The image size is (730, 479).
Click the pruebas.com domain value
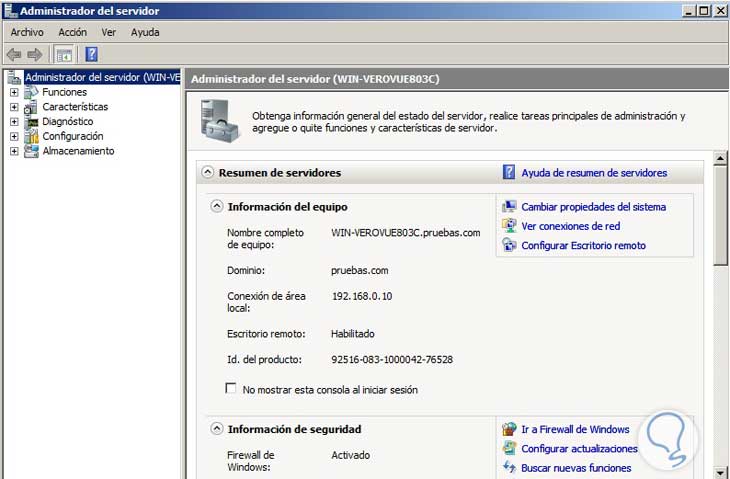pyautogui.click(x=359, y=270)
